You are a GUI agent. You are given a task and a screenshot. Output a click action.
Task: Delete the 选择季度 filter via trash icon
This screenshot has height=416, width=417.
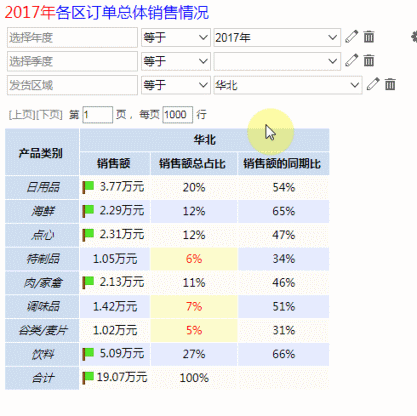tap(369, 61)
